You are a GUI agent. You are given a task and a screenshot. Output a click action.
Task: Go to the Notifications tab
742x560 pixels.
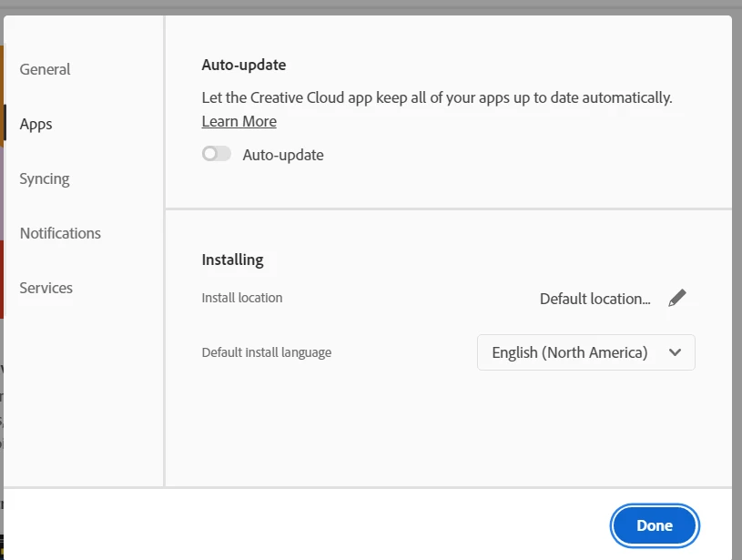coord(60,233)
